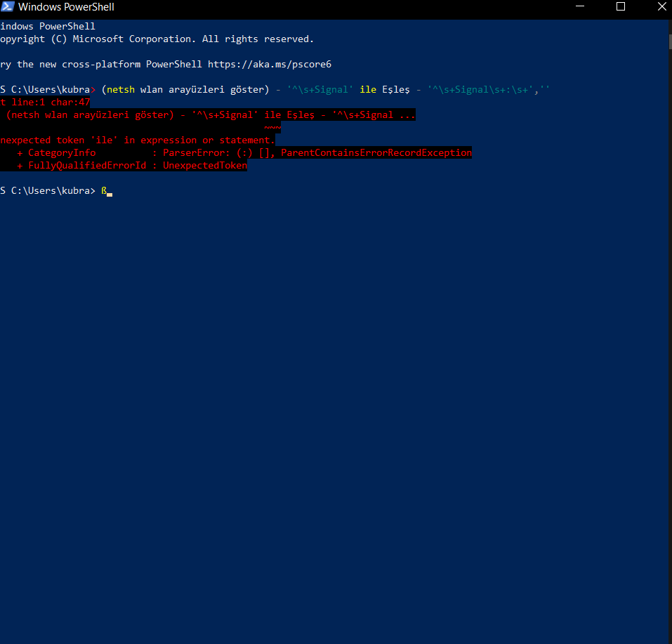Screen dimensions: 672x644
Task: Maximize the PowerShell window
Action: pos(621,7)
